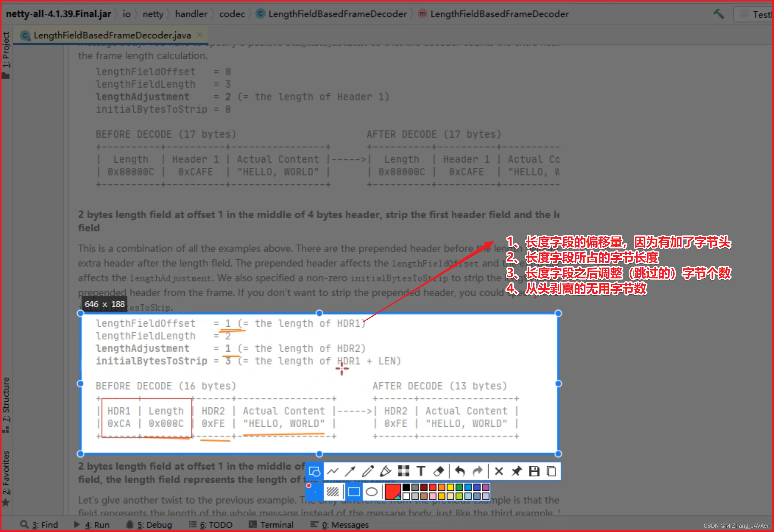
Task: Select the rectangle and ellipse shape tool
Action: [x=314, y=471]
